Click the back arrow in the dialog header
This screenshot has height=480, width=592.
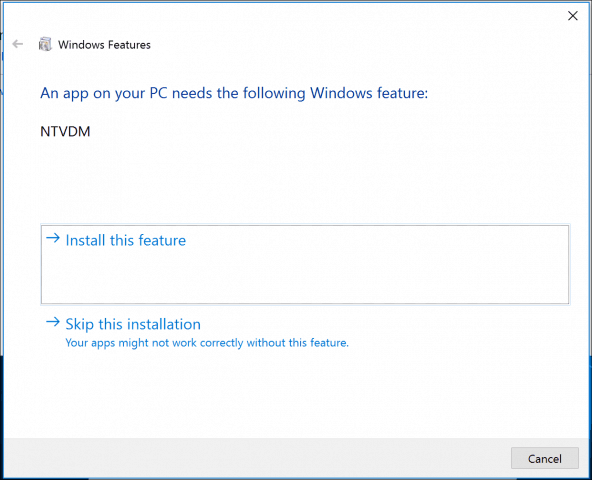[x=18, y=44]
